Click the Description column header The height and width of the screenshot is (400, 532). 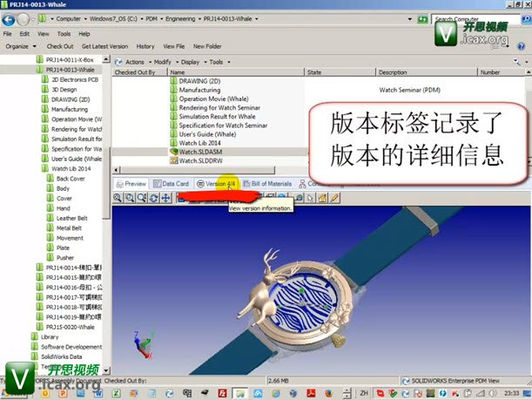point(427,72)
